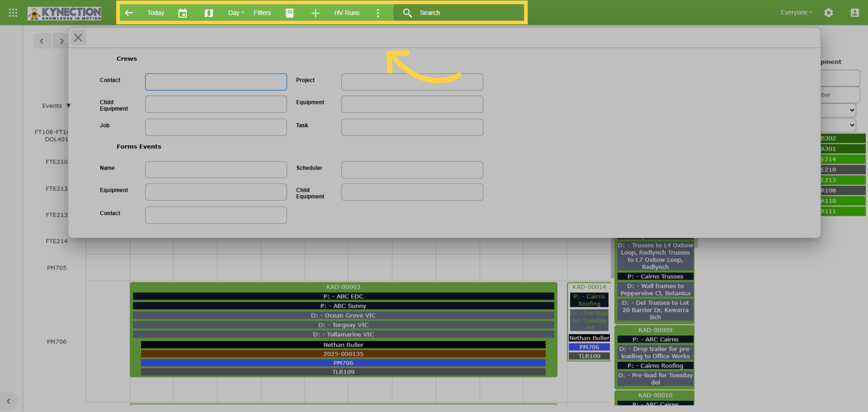Click Forms Events Child Equipment field
The width and height of the screenshot is (868, 412).
(412, 192)
